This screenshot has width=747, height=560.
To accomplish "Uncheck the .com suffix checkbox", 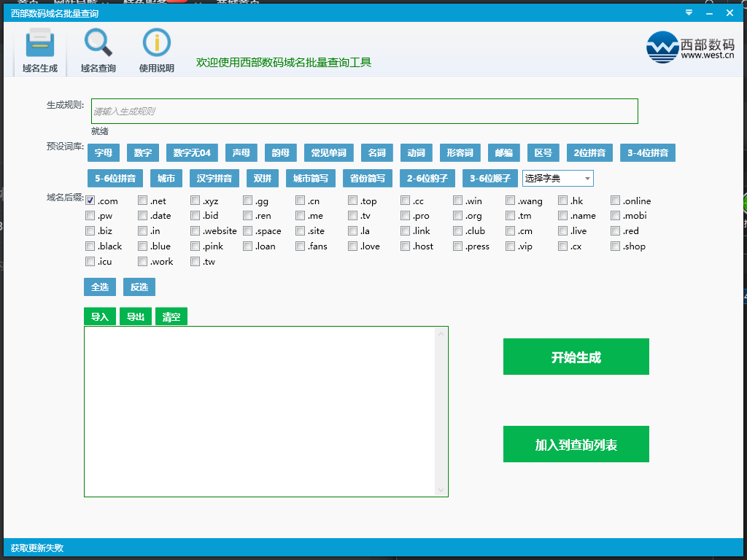I will click(90, 201).
